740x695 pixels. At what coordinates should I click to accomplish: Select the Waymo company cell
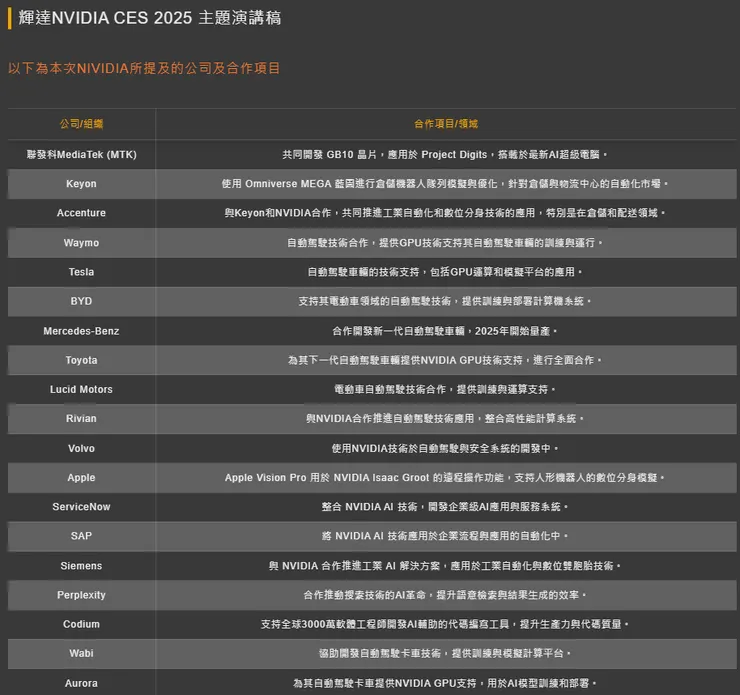point(81,243)
